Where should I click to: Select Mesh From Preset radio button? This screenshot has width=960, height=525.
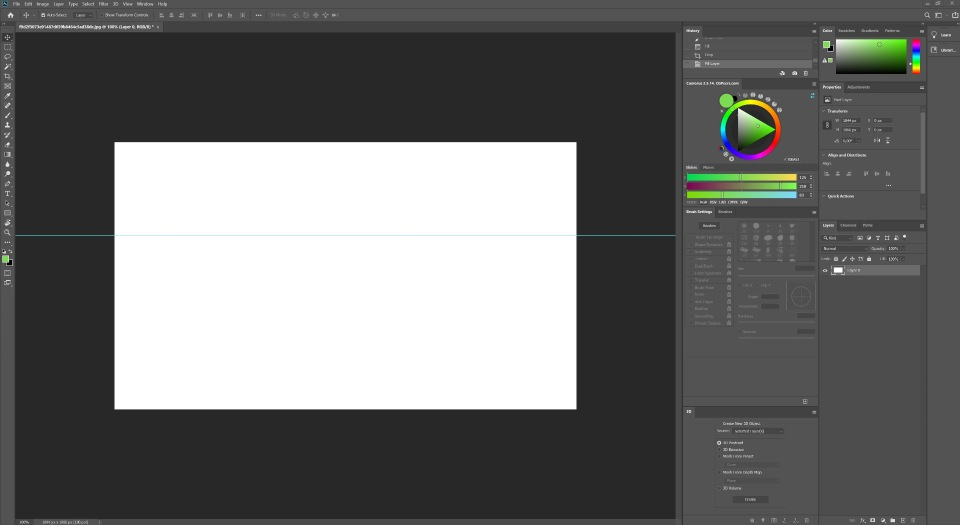719,456
